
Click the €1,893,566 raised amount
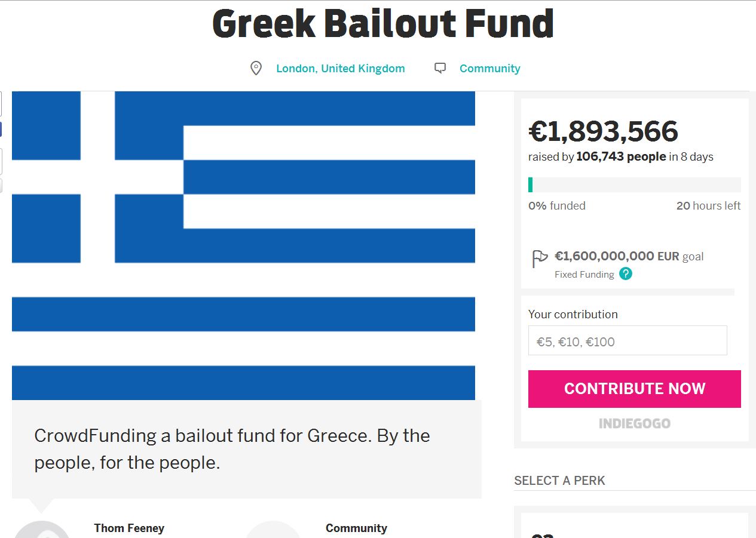pyautogui.click(x=603, y=131)
